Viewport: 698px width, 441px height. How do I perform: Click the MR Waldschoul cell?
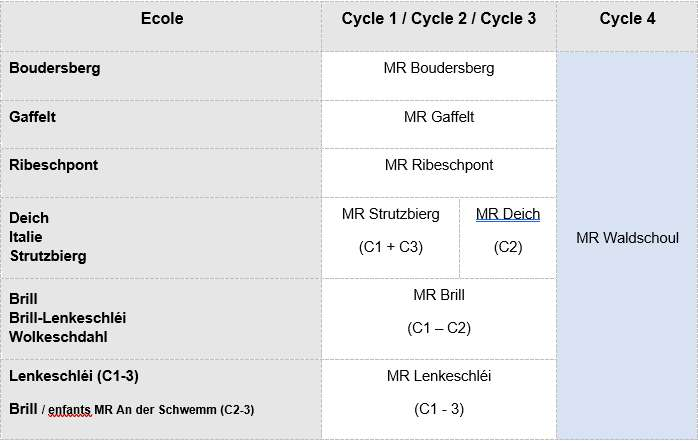627,238
